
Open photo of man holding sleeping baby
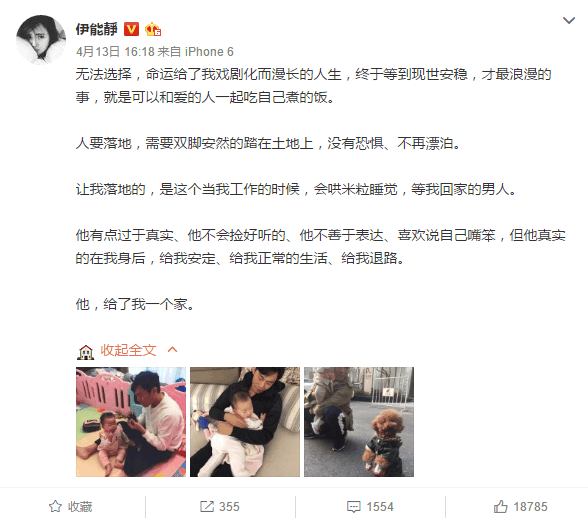tap(245, 422)
